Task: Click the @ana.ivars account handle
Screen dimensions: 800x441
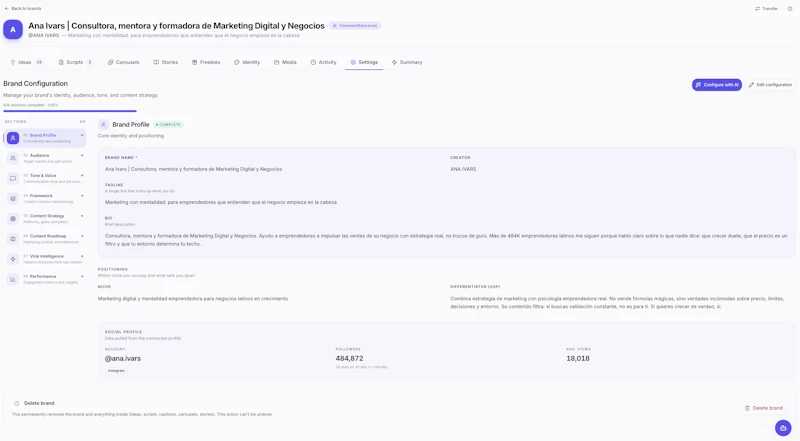Action: click(x=123, y=358)
